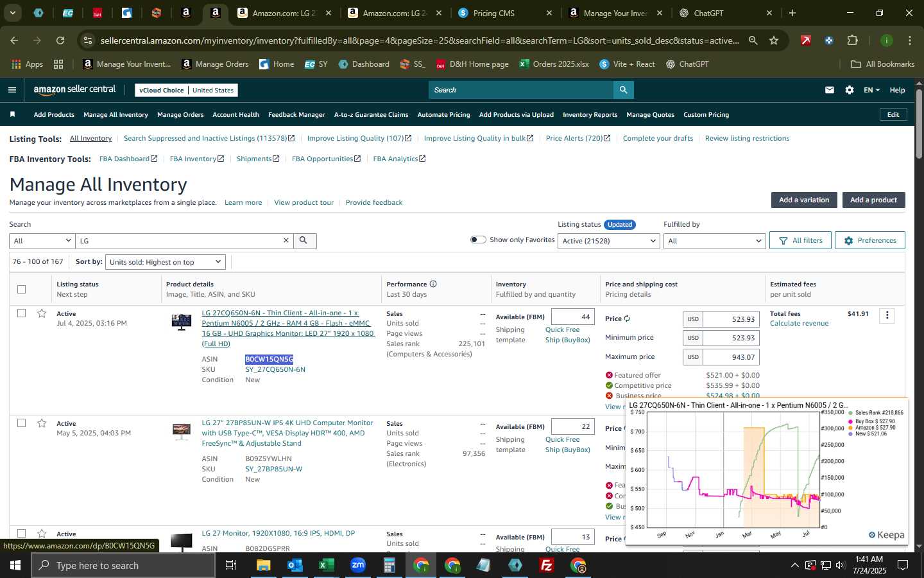
Task: Open the browser zoom magnifier icon in address bar
Action: tap(753, 40)
